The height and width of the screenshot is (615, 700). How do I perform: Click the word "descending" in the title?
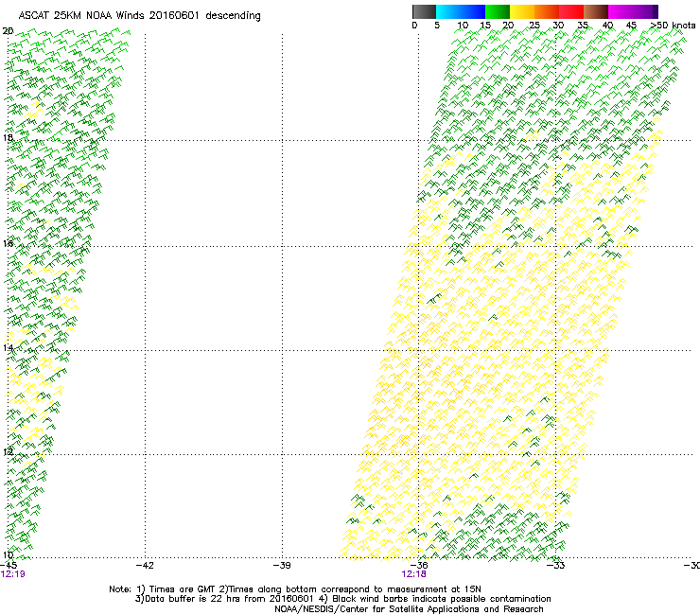click(x=233, y=16)
